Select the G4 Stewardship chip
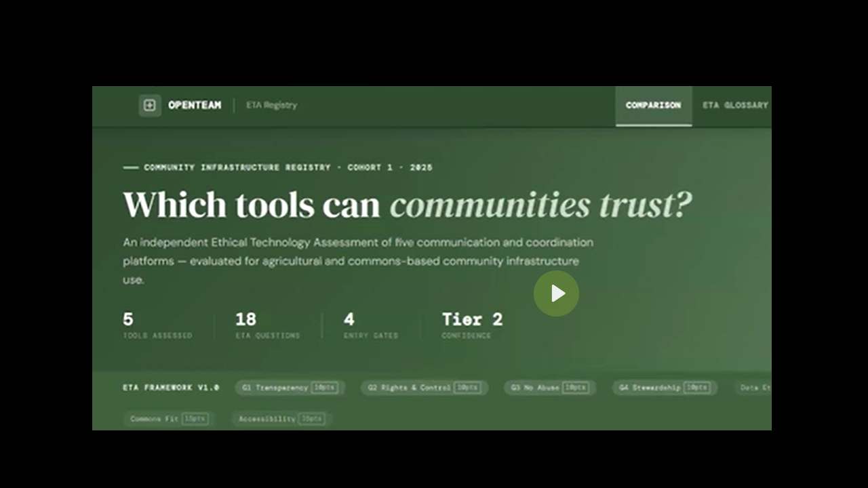This screenshot has width=868, height=488. click(x=665, y=388)
